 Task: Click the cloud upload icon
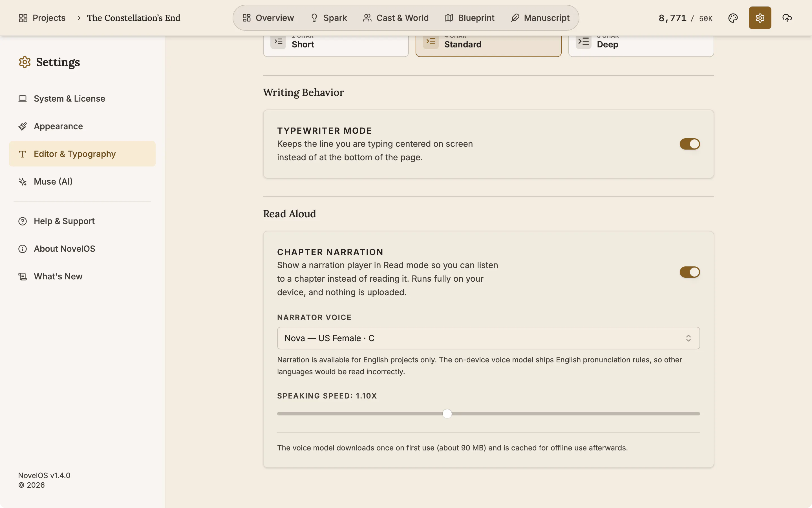coord(787,18)
